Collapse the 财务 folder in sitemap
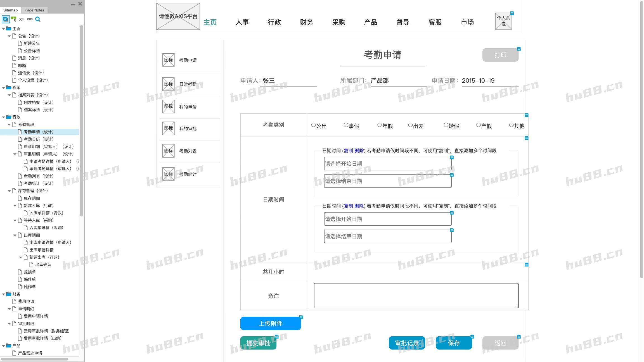The width and height of the screenshot is (644, 362). (4, 294)
